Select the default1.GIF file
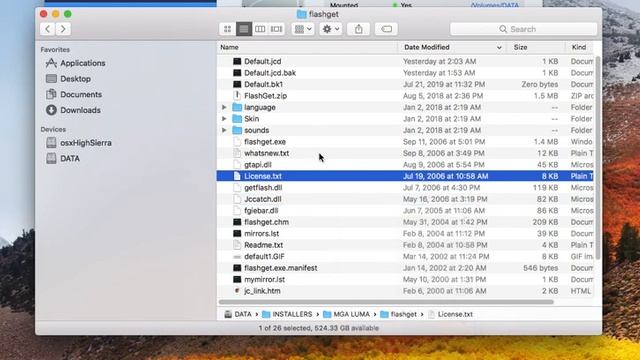The height and width of the screenshot is (360, 640). click(264, 256)
